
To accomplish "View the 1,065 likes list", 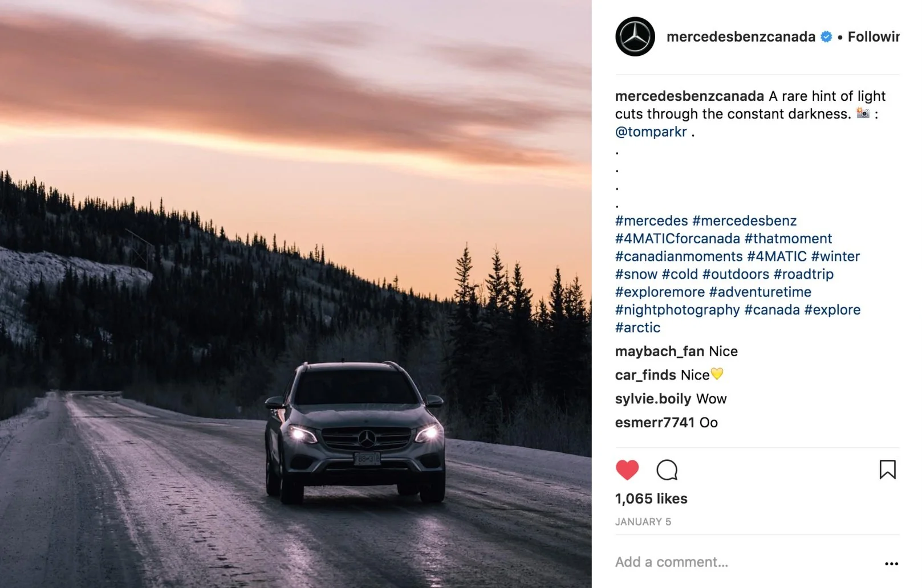I will (x=651, y=499).
